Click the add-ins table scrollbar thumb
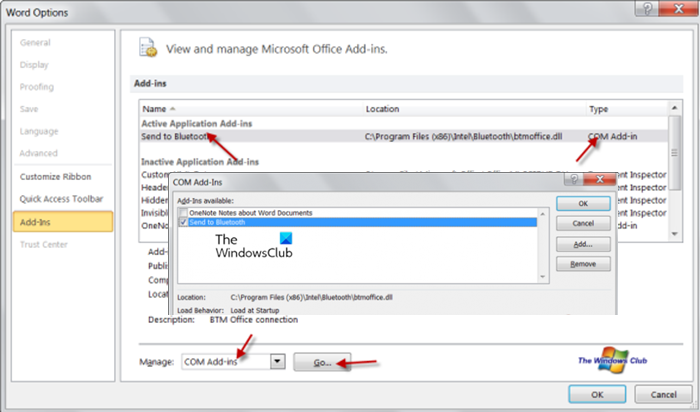The height and width of the screenshot is (412, 700). click(x=674, y=153)
